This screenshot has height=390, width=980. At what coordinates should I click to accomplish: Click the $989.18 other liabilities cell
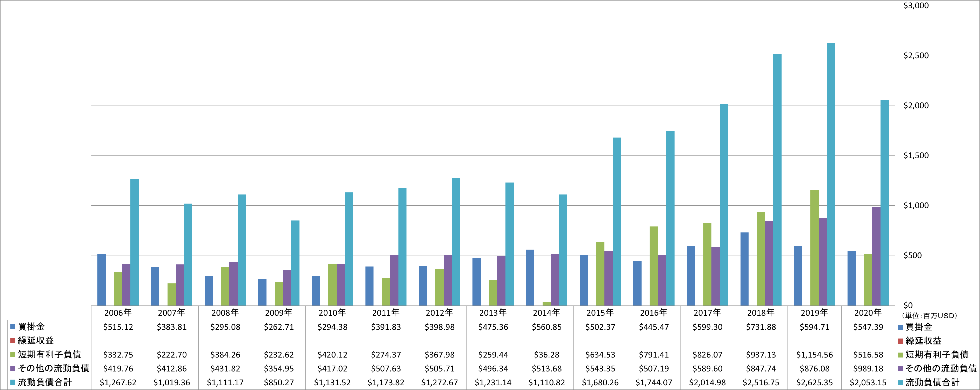[x=868, y=368]
